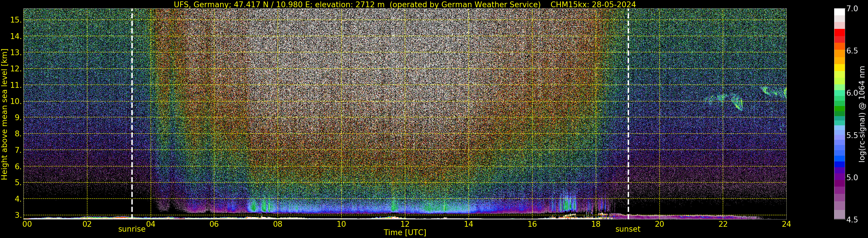Click the time axis tick '12'
The width and height of the screenshot is (868, 238).
tap(405, 224)
